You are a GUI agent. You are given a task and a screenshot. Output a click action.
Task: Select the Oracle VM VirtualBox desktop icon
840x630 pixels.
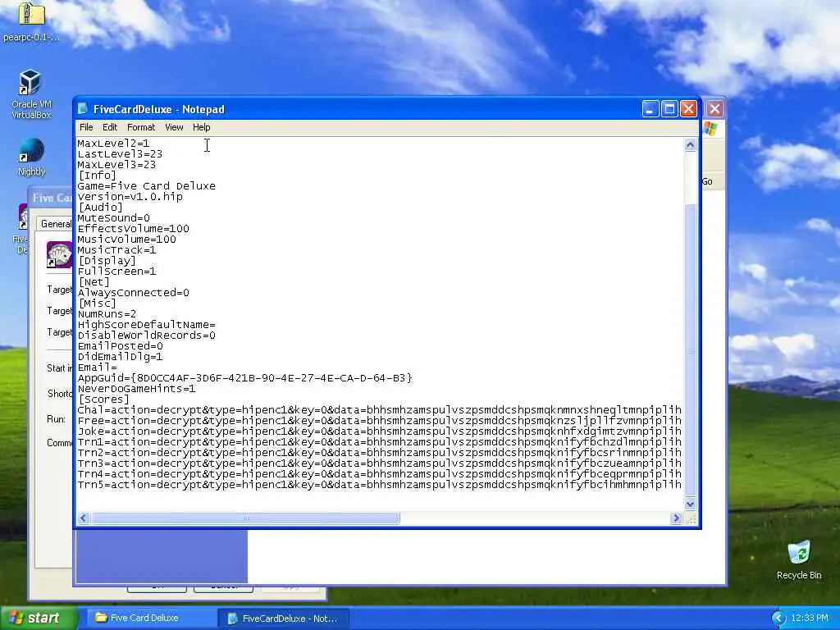31,94
